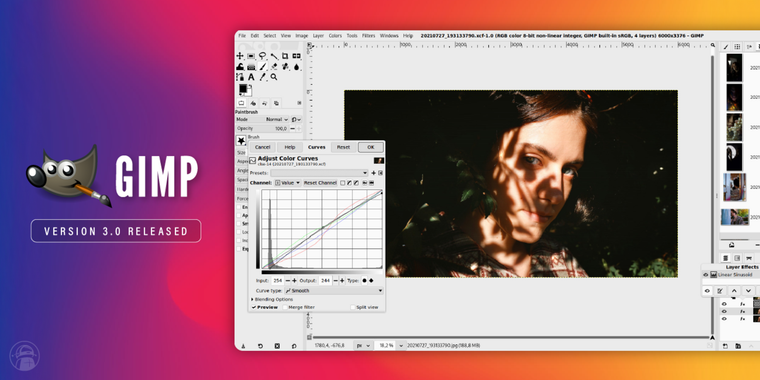The height and width of the screenshot is (380, 760).
Task: Edit the selected layer effect
Action: (720, 291)
